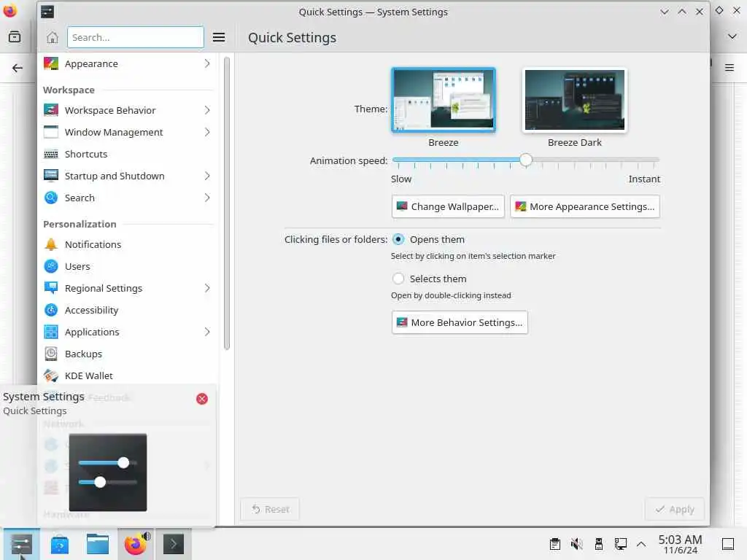Screen dimensions: 747x560
Task: Open the KDE Wallet settings page
Action: click(128, 376)
